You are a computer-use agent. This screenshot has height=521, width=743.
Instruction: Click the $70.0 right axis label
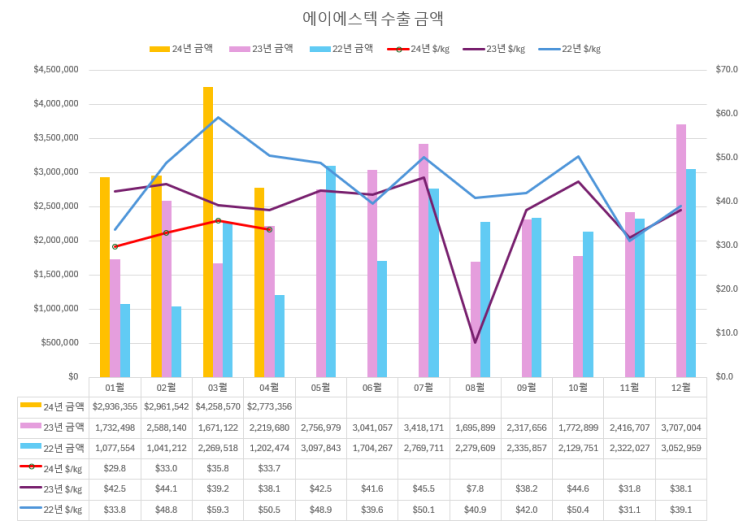tap(726, 70)
